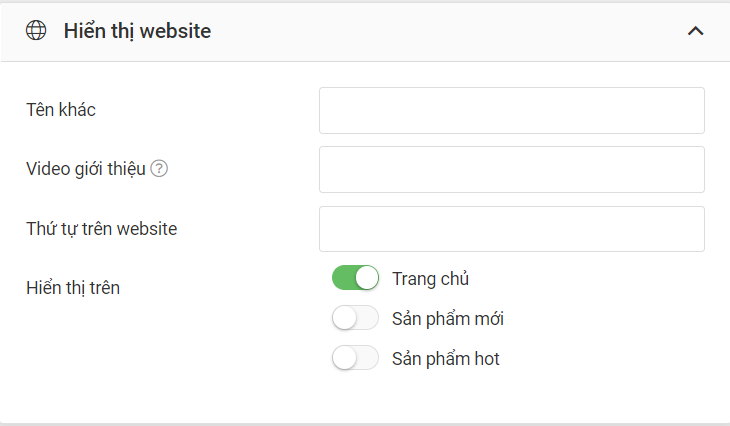Click empty header bar area left of chevron
730x426 pixels.
tap(447, 31)
